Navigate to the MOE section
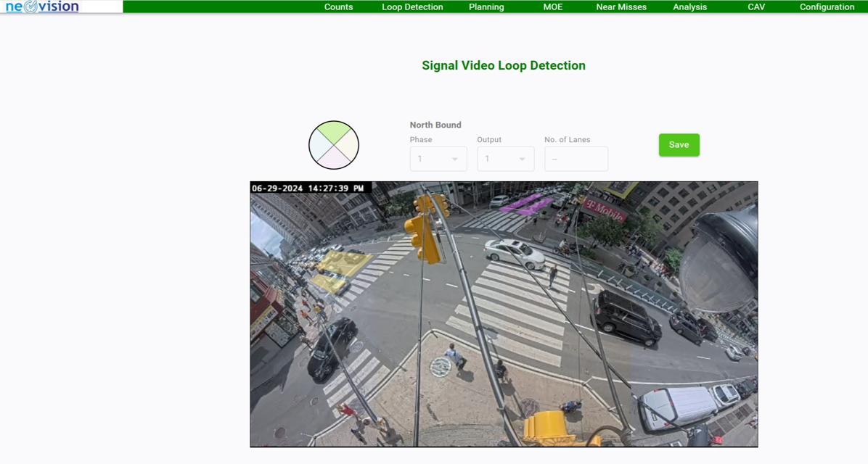868x464 pixels. pyautogui.click(x=552, y=7)
